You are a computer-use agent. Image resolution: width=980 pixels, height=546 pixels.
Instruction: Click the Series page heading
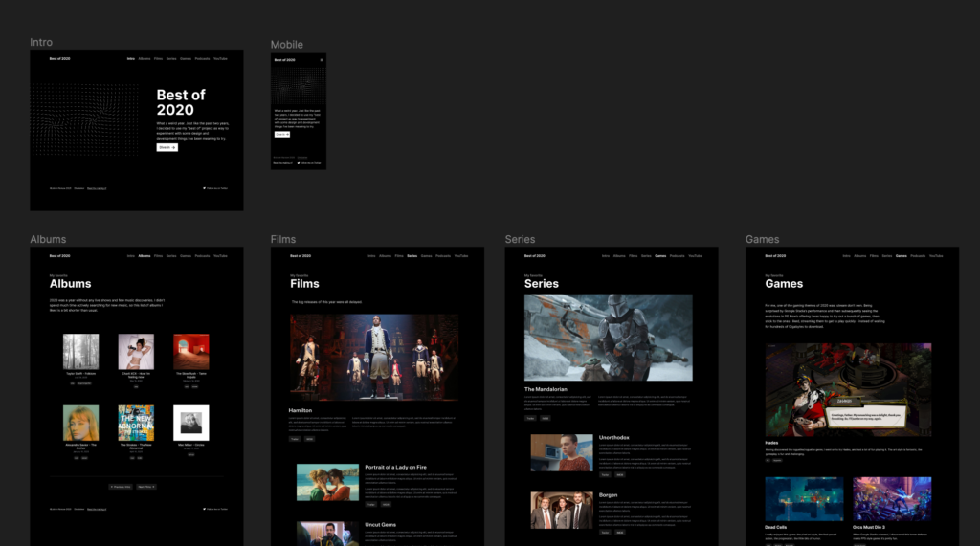(542, 284)
